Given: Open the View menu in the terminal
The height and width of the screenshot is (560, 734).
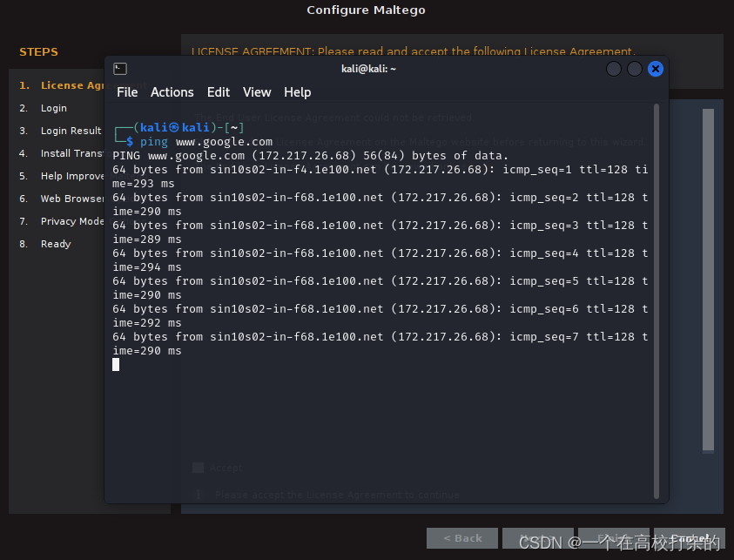Looking at the screenshot, I should click(257, 92).
